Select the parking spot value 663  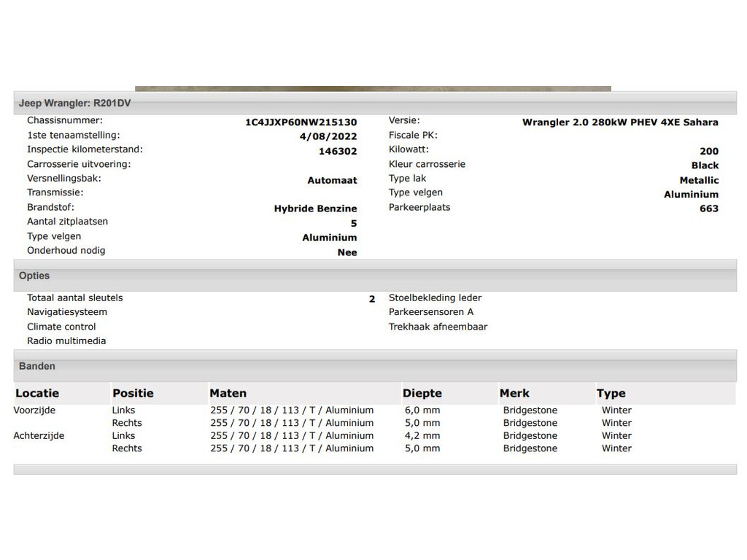point(708,208)
